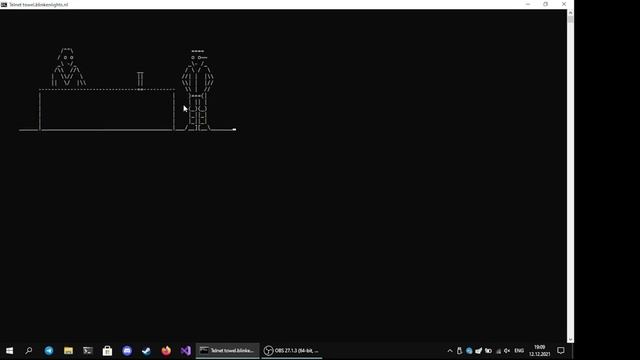This screenshot has width=640, height=360.
Task: Launch Telegram from the taskbar
Action: (x=49, y=351)
